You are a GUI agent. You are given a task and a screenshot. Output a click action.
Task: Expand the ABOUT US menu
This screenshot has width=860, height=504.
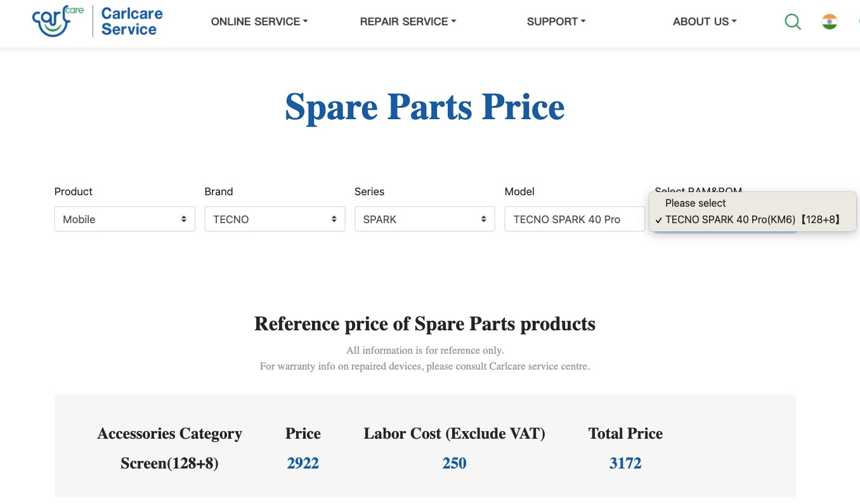click(x=705, y=22)
